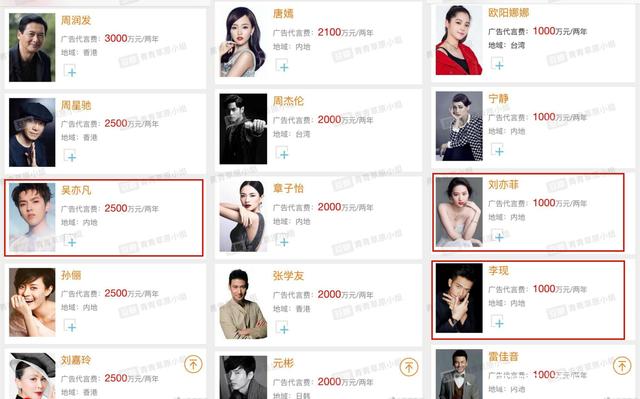Click back-to-top arrow on 刘嘉玲 card
The width and height of the screenshot is (640, 399).
tap(193, 364)
